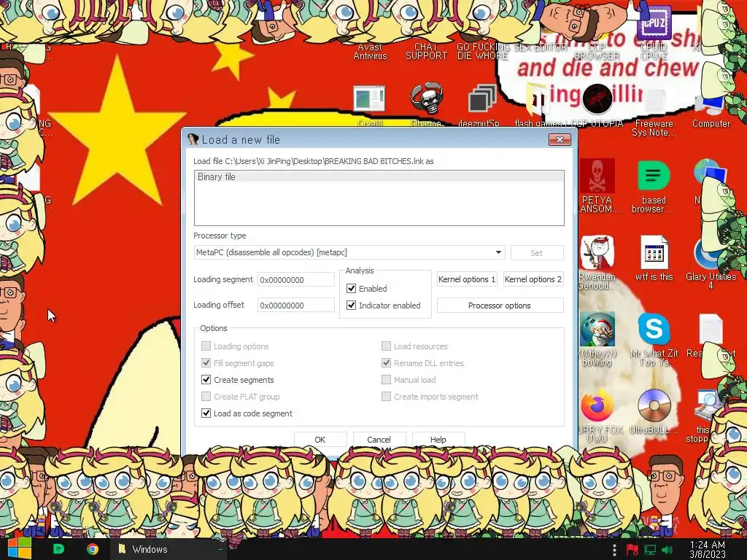Toggle the Fill segment gaps checkbox
The image size is (747, 560).
206,363
